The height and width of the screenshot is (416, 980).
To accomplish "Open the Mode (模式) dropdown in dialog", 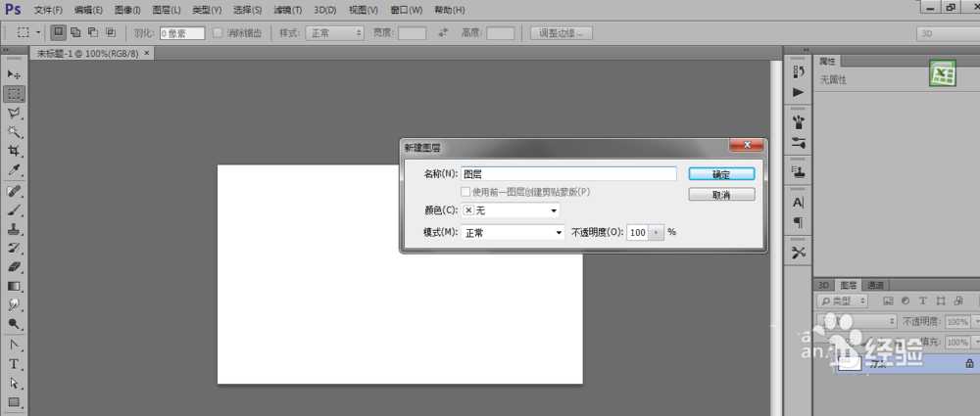I will 513,233.
